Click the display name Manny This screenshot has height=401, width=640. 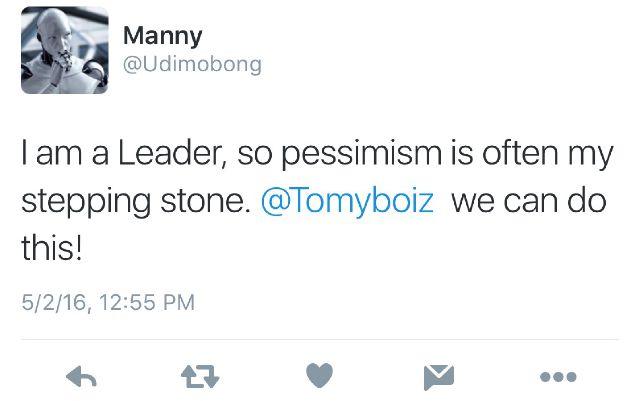(162, 36)
